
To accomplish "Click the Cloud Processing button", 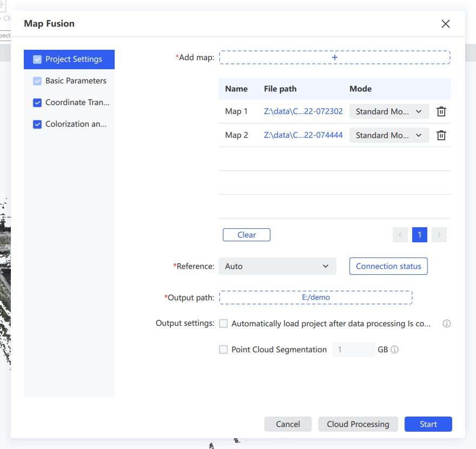I will click(x=358, y=424).
